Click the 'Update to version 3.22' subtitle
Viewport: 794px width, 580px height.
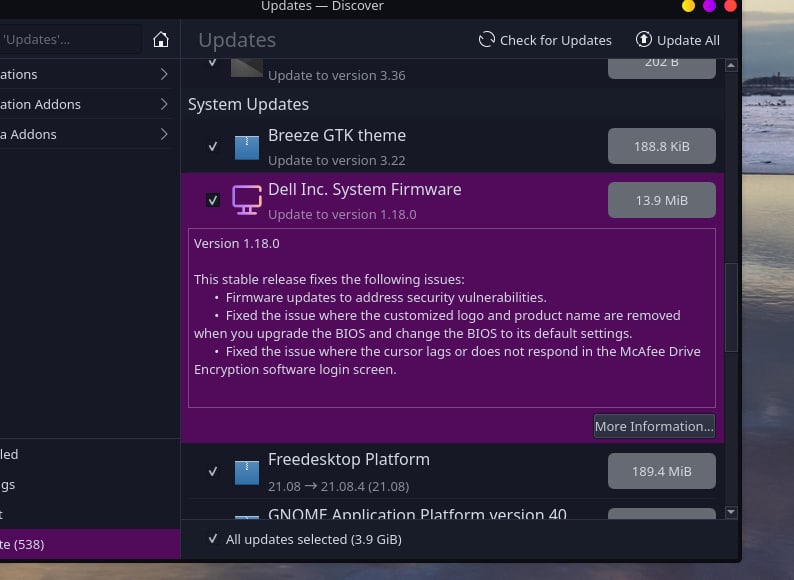[x=337, y=160]
